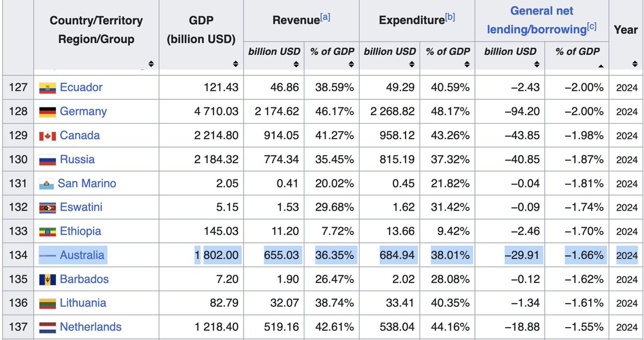Open the highlighted Australia link
The width and height of the screenshot is (644, 340).
[82, 255]
